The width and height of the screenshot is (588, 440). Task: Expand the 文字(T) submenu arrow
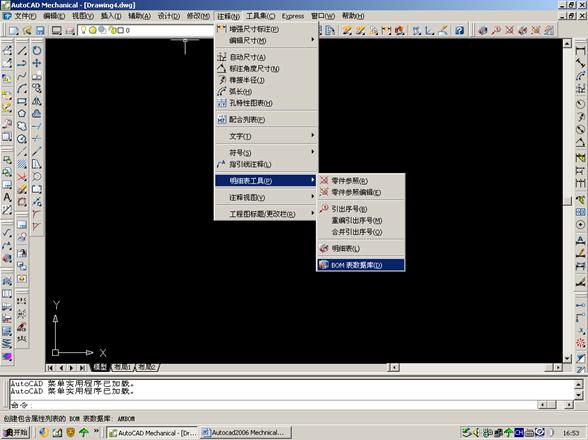point(313,135)
